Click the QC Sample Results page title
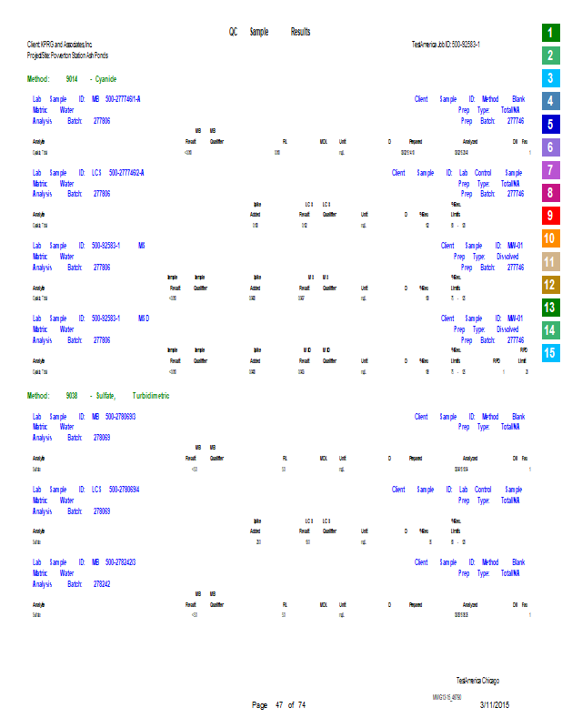This screenshot has width=562, height=728. point(269,32)
